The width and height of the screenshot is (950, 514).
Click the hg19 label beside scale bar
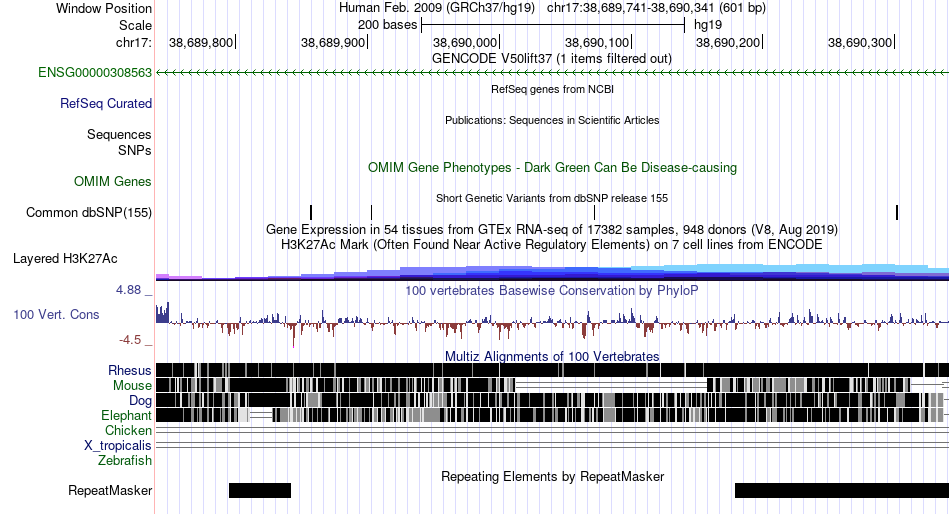pyautogui.click(x=708, y=25)
